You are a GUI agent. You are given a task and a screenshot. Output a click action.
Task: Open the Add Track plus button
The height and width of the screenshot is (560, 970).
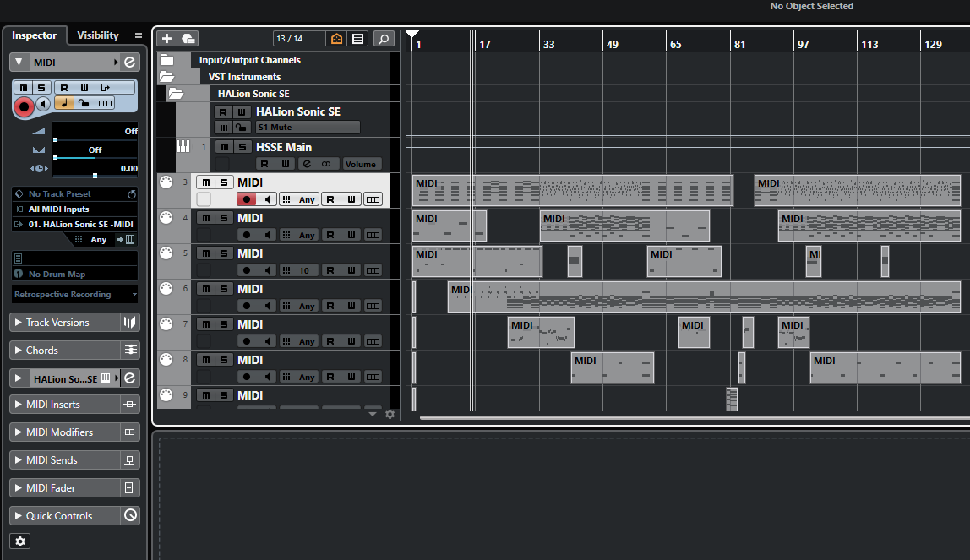point(166,39)
